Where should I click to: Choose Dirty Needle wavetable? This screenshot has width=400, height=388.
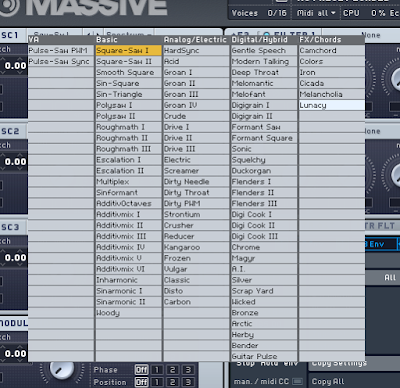(196, 182)
